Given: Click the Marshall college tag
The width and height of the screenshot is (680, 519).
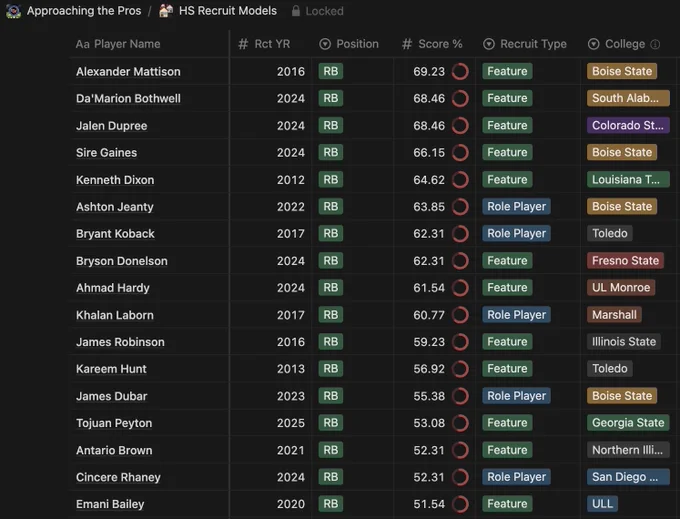Looking at the screenshot, I should click(614, 315).
